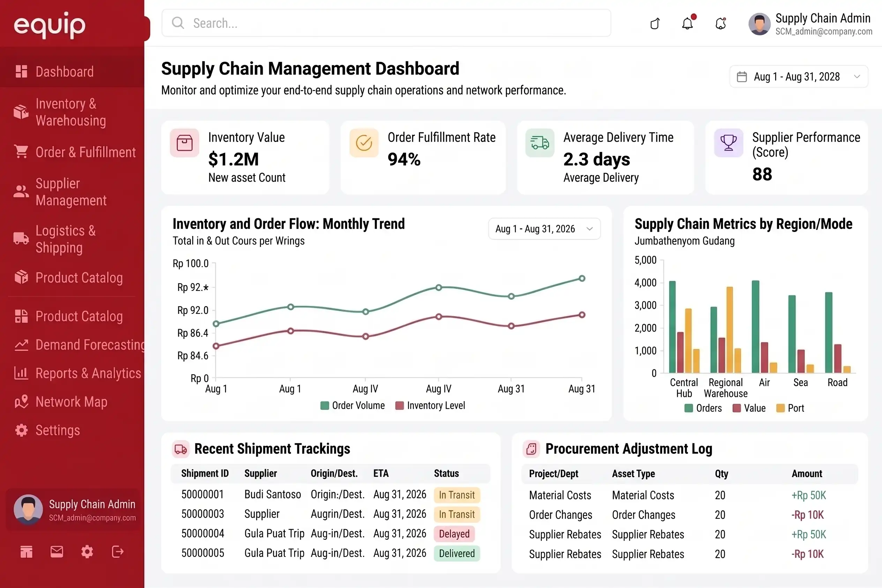
Task: Click the Network Map pin icon
Action: click(21, 402)
